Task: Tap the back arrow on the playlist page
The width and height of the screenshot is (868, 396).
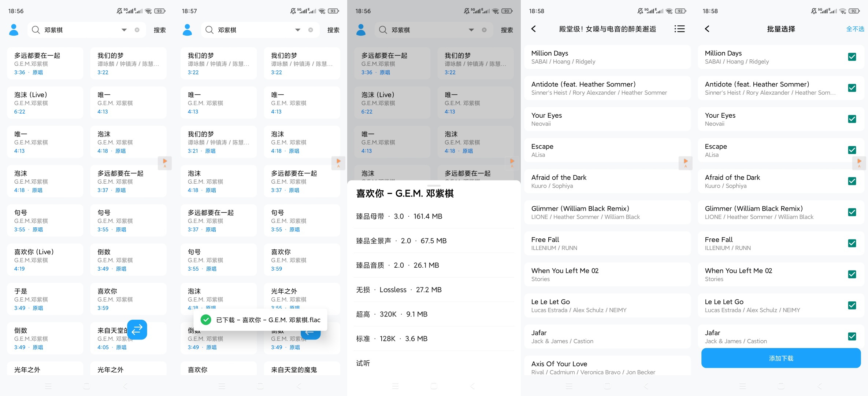Action: click(533, 29)
